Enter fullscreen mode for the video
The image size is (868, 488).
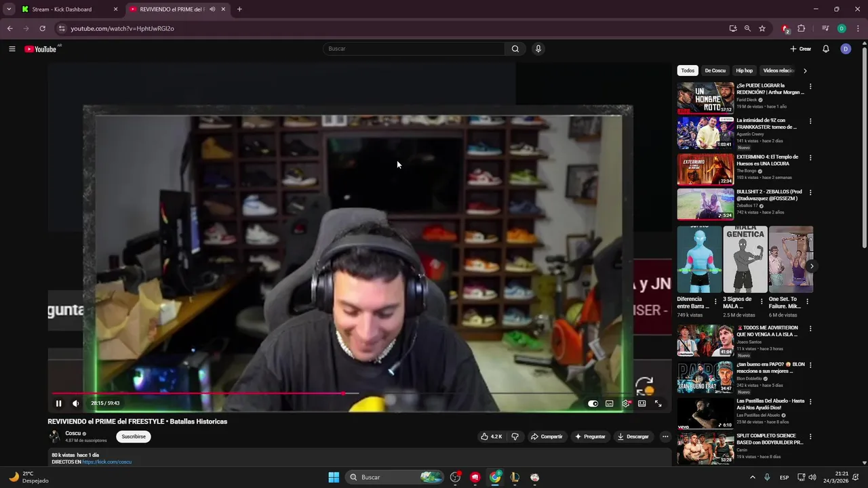pos(658,403)
